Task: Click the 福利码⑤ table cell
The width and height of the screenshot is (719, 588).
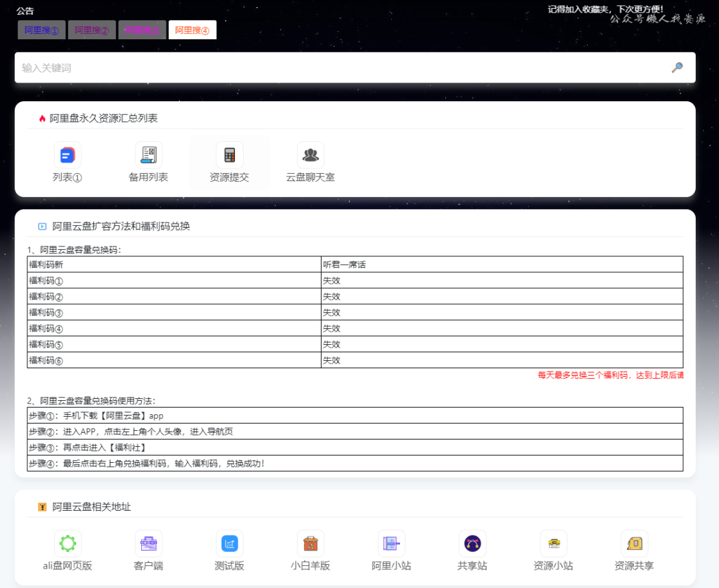Action: [x=174, y=344]
